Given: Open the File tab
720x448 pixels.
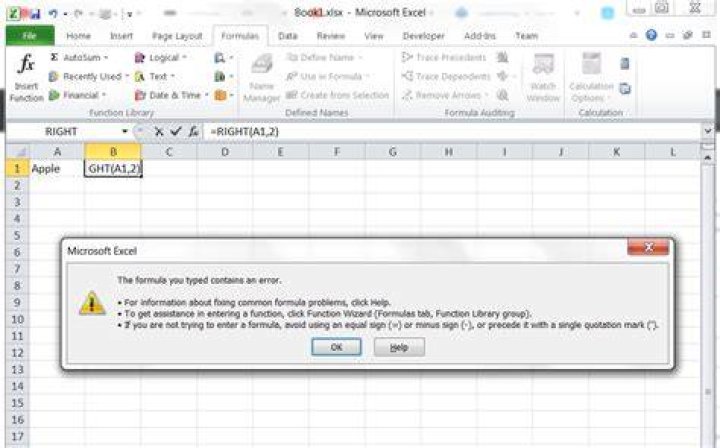Looking at the screenshot, I should (30, 36).
